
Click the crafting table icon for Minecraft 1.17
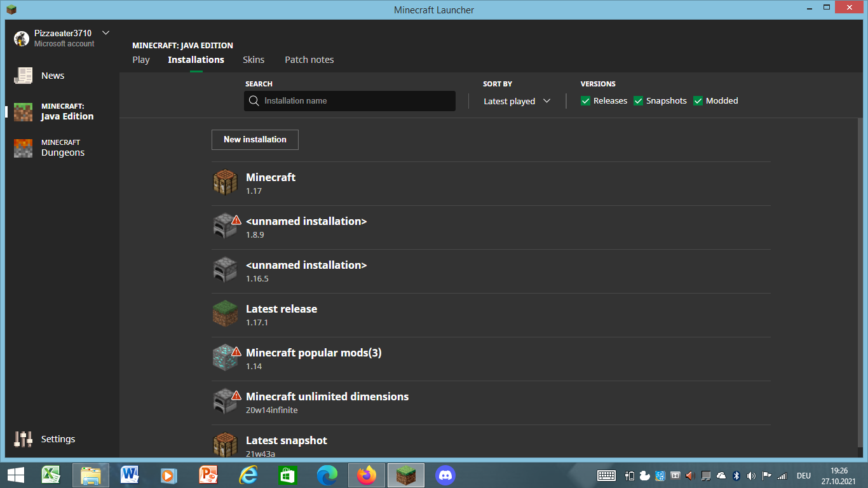click(225, 182)
